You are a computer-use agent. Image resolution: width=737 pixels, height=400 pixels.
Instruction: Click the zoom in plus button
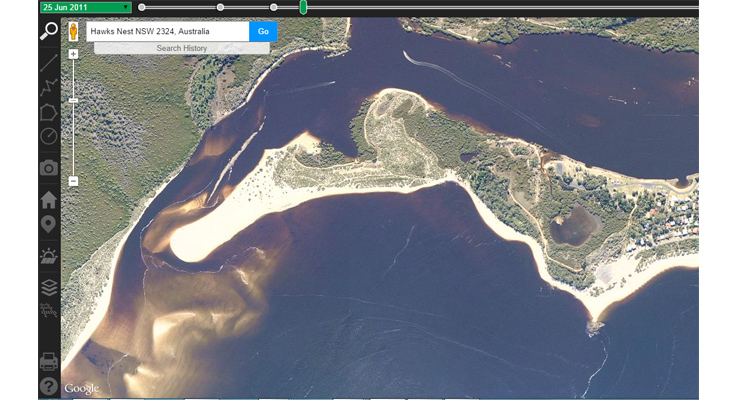(74, 54)
